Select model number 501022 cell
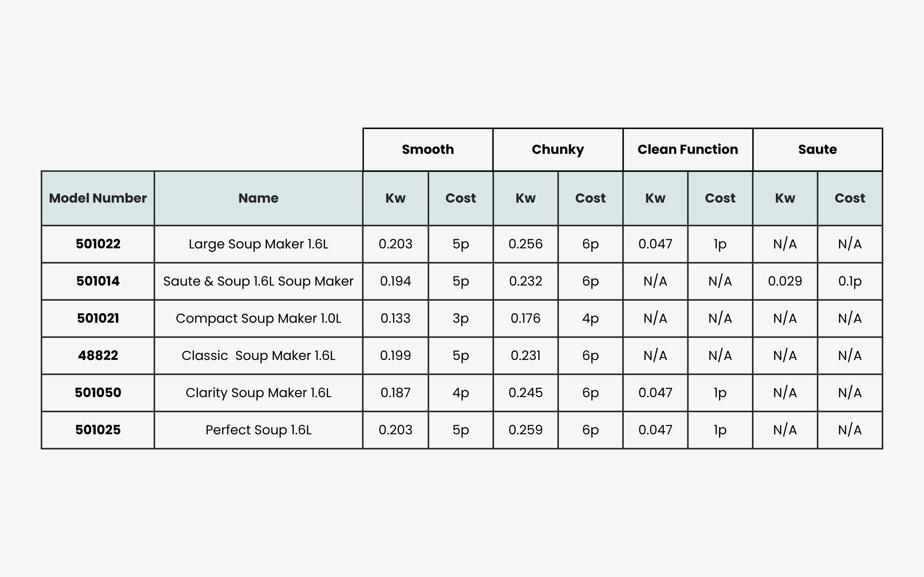 98,244
